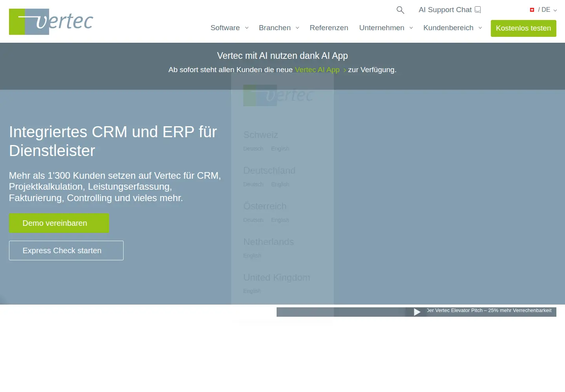Choose English under Netherlands

click(252, 256)
